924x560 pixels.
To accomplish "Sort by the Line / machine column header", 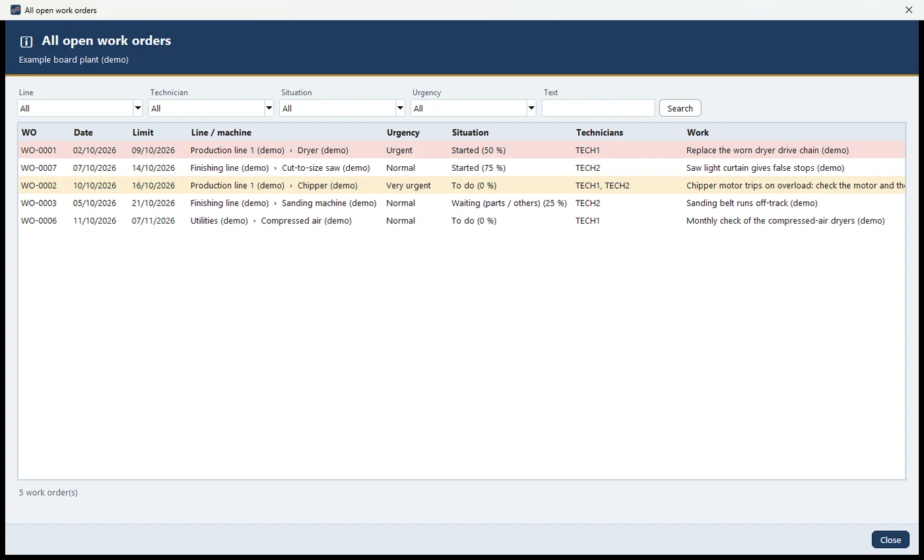I will tap(221, 133).
